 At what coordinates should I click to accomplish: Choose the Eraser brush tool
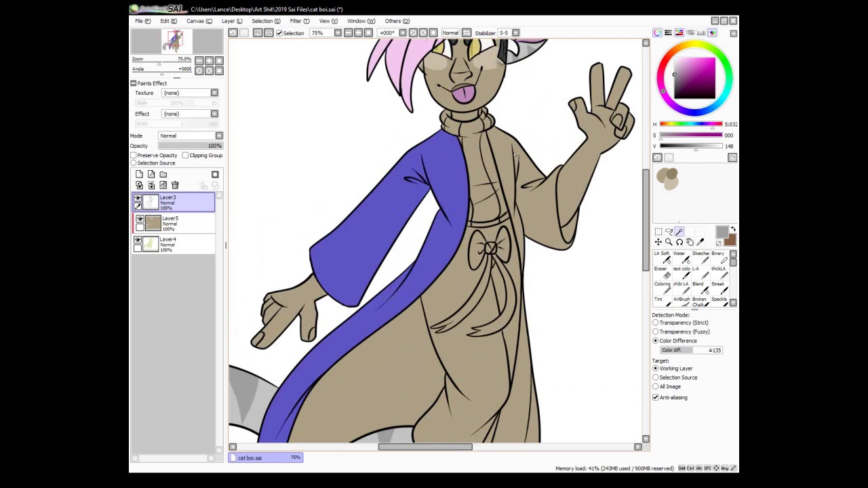click(663, 273)
